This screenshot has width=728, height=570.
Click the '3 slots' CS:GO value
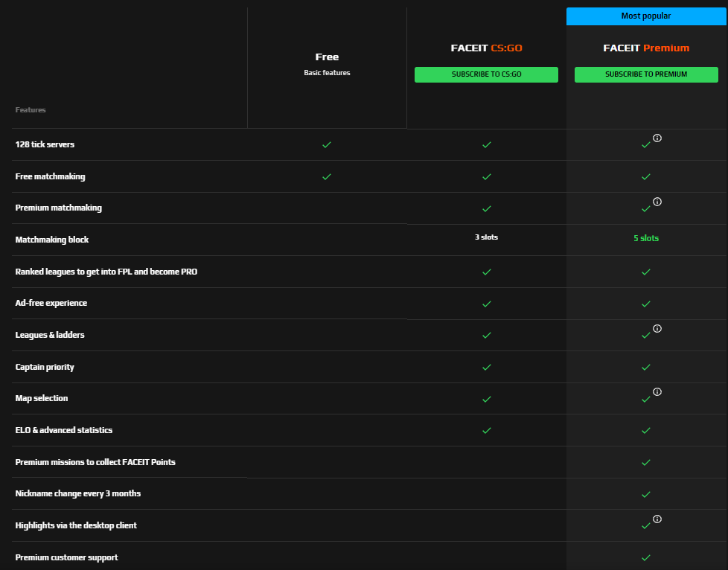(486, 237)
